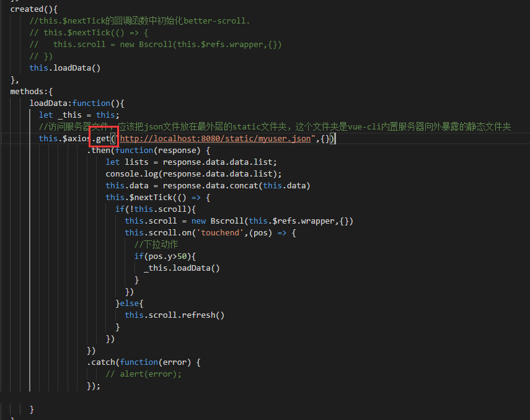Click the 'let _this = this;' line

(79, 115)
